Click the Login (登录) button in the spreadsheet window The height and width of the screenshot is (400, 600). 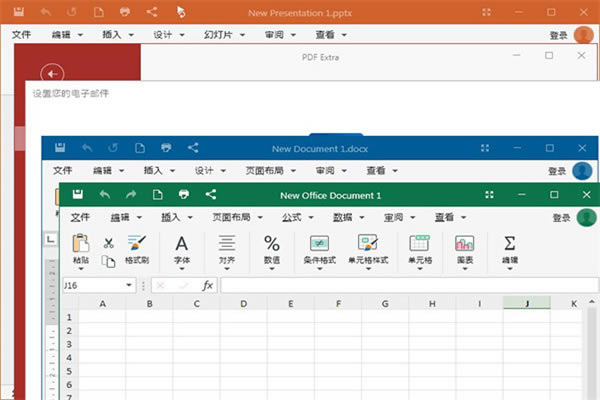point(559,217)
